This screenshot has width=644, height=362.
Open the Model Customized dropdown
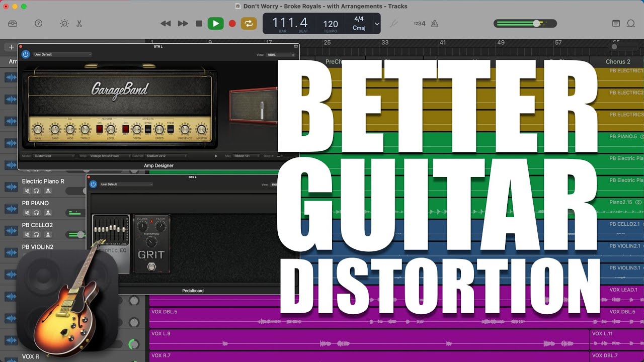pyautogui.click(x=54, y=156)
